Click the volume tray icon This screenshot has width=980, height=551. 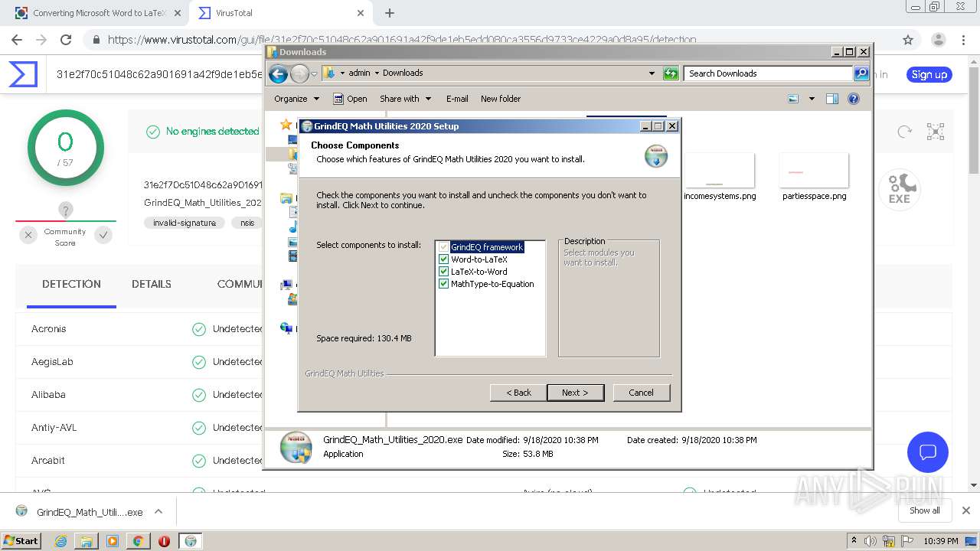(871, 541)
